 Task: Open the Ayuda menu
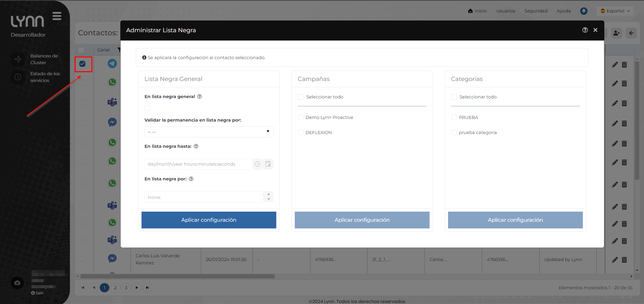tap(564, 11)
